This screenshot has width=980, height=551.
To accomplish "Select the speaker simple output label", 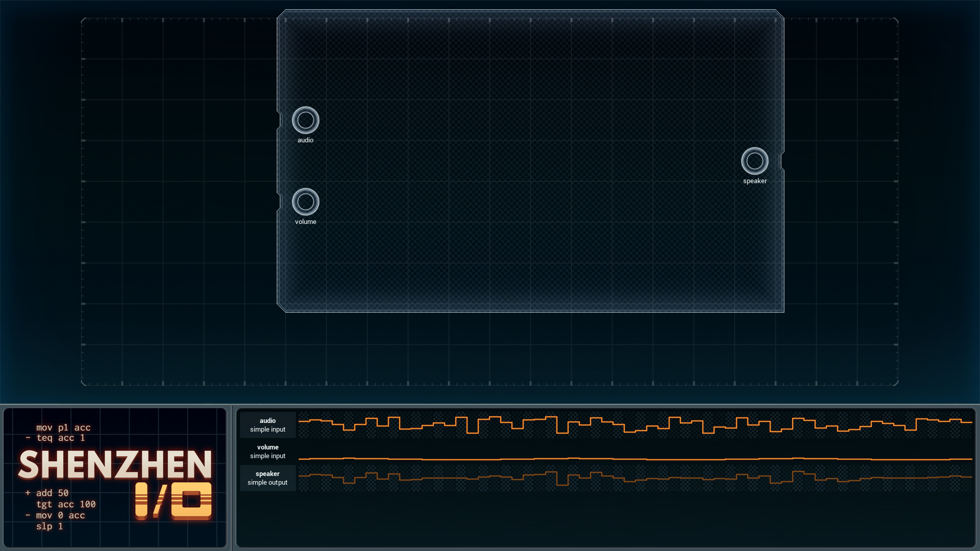I will pos(267,478).
